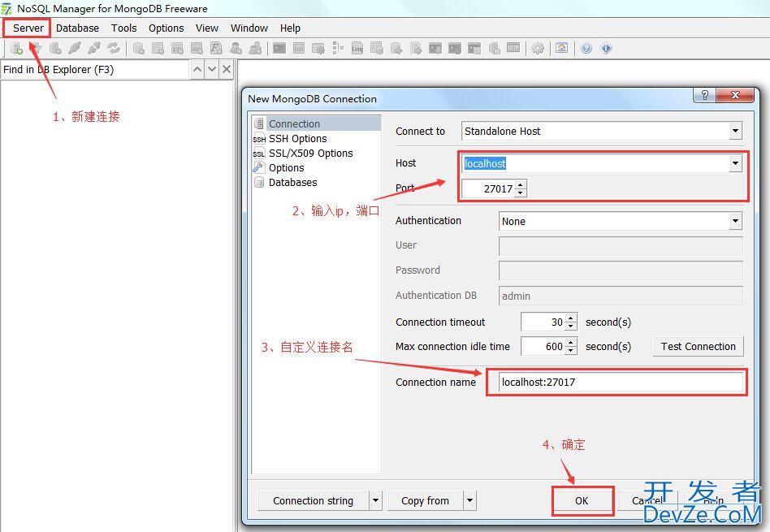Open the Host dropdown list
The image size is (770, 532).
pos(735,163)
